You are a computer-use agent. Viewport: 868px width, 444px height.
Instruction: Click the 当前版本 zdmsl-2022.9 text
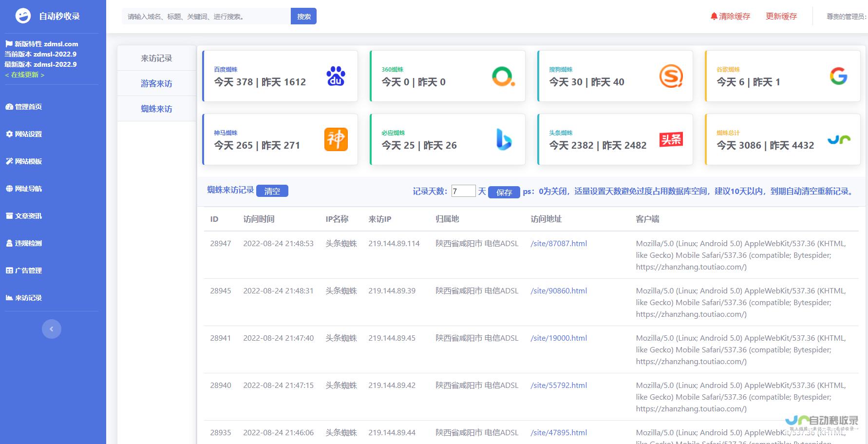(40, 54)
